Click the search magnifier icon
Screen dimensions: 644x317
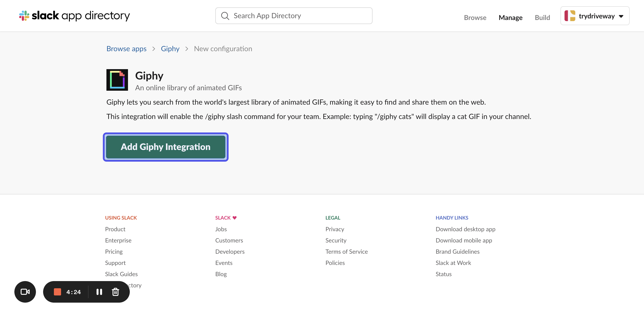click(x=225, y=16)
